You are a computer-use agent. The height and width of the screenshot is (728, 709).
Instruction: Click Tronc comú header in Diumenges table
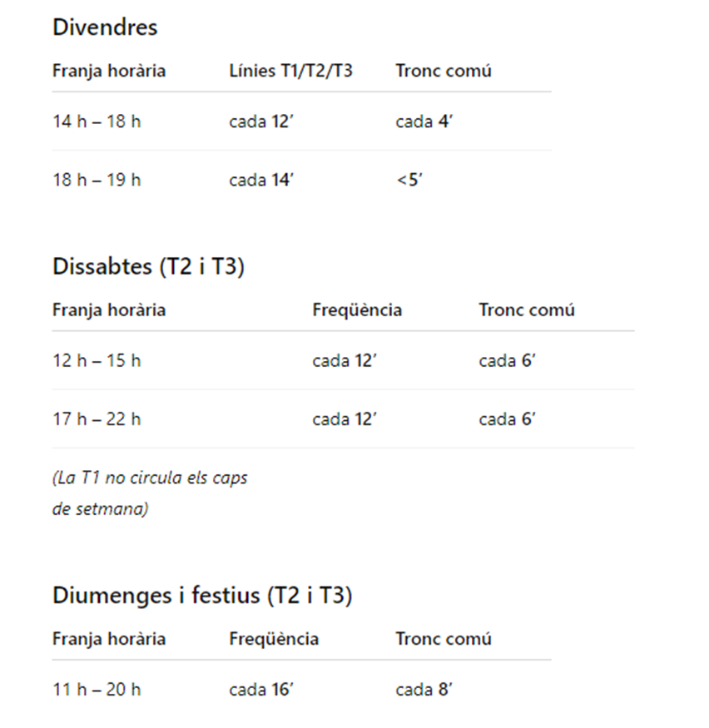tap(444, 639)
